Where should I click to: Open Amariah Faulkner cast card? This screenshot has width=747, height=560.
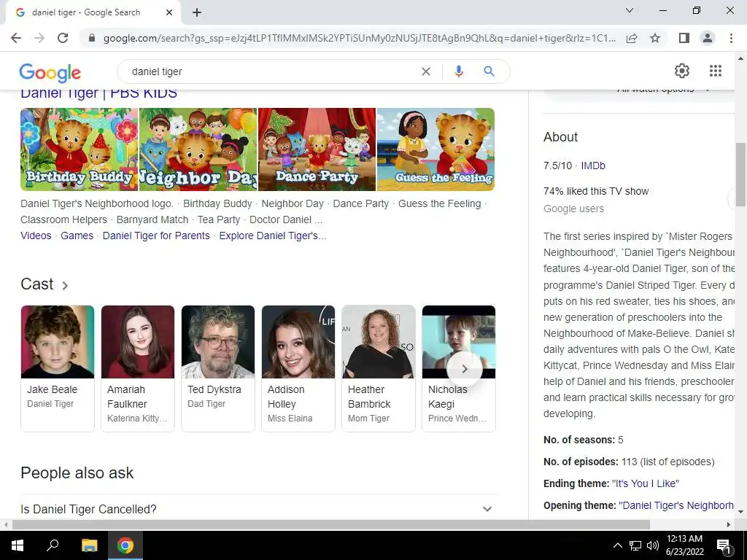tap(138, 368)
